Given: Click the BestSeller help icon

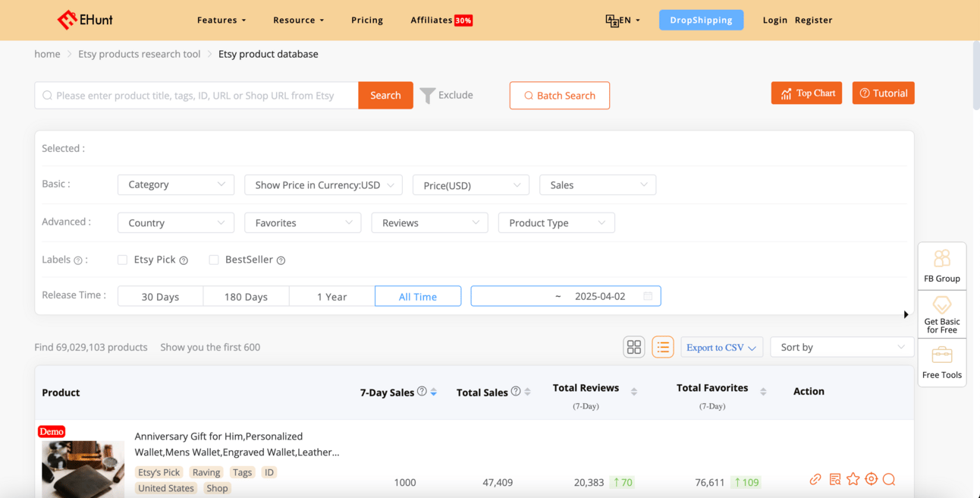Looking at the screenshot, I should [x=281, y=260].
